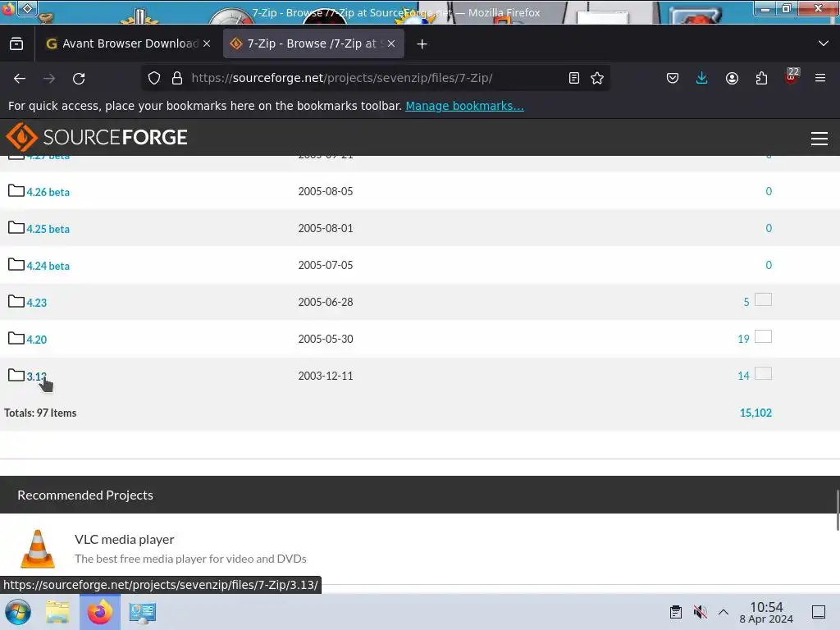This screenshot has width=840, height=630.
Task: Open the clipboard tray icon
Action: (676, 612)
